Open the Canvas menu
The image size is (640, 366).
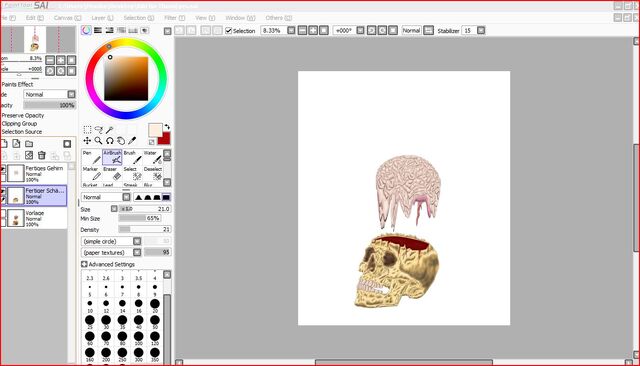67,18
